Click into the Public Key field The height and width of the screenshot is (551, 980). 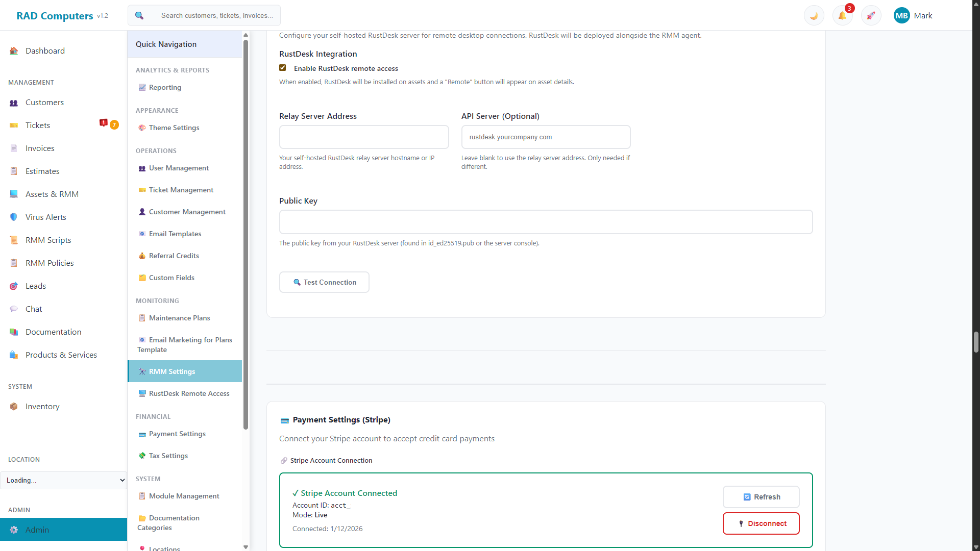click(x=546, y=222)
